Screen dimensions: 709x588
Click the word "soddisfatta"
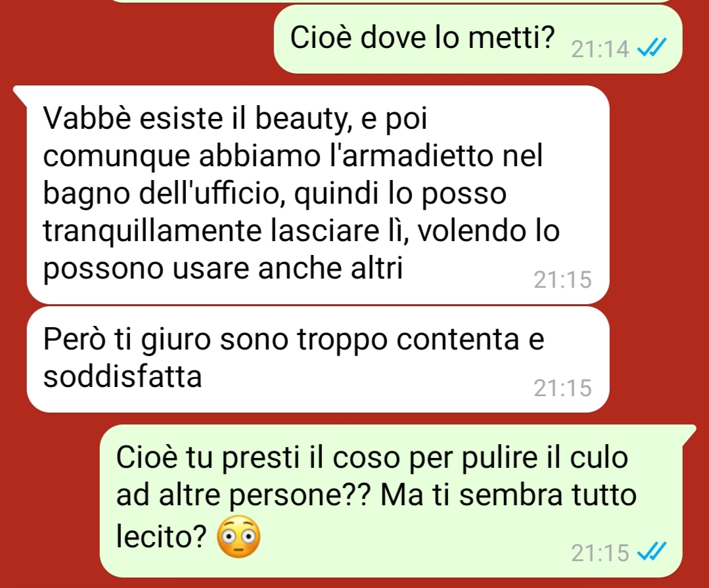122,376
